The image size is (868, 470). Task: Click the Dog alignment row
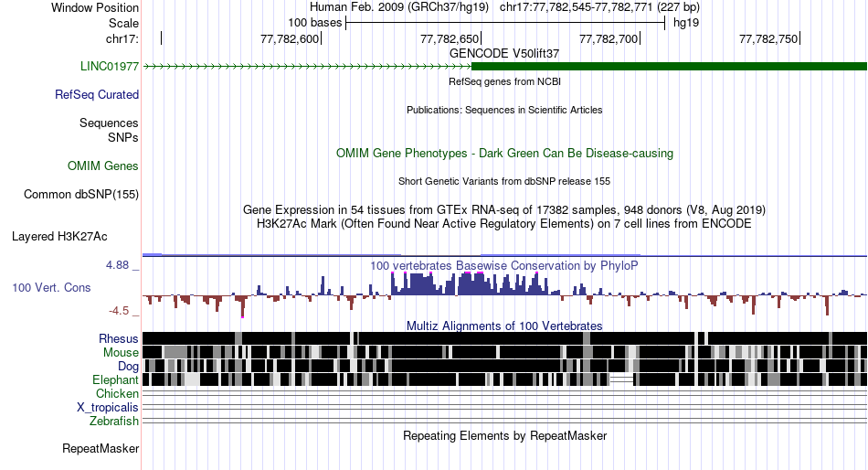point(504,366)
